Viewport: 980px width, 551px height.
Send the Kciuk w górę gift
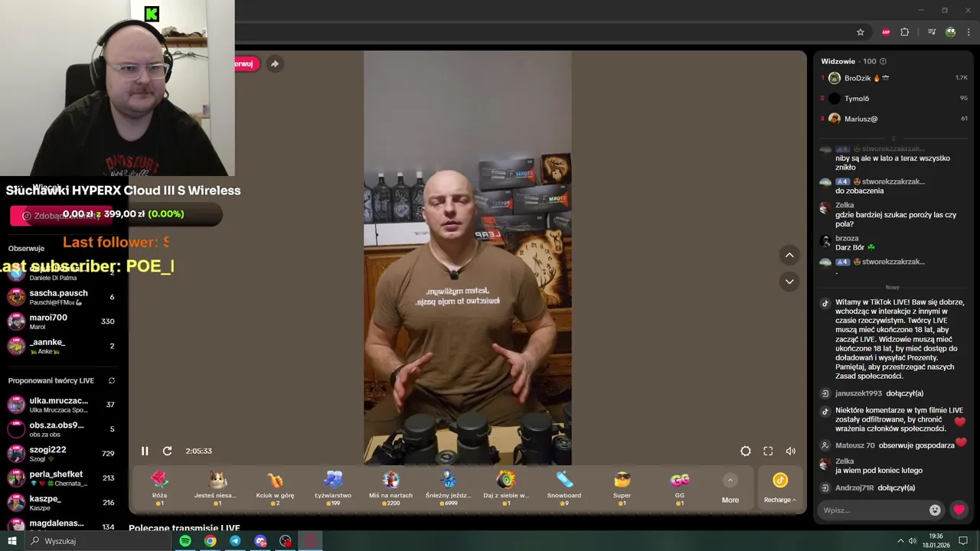(275, 488)
